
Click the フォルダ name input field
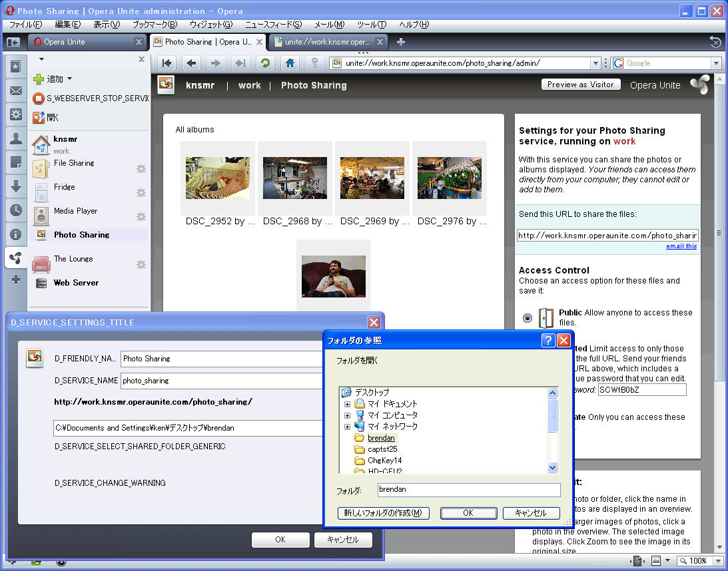[469, 489]
